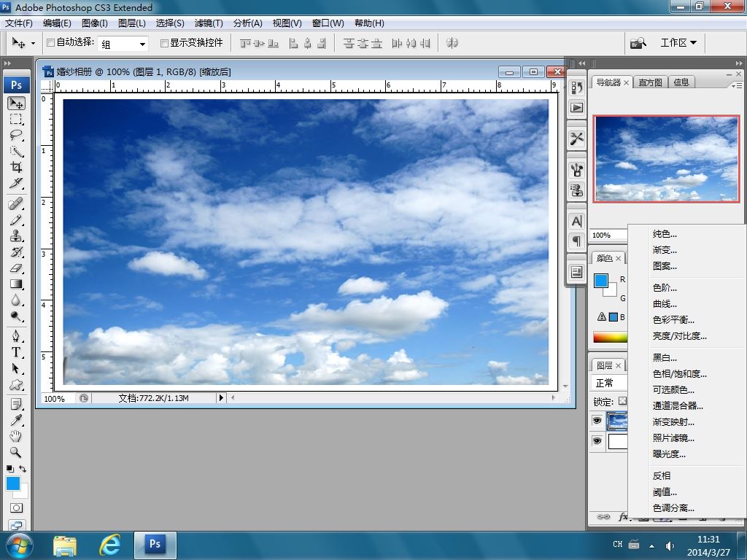
Task: Open the 图像(I) menu
Action: [95, 23]
